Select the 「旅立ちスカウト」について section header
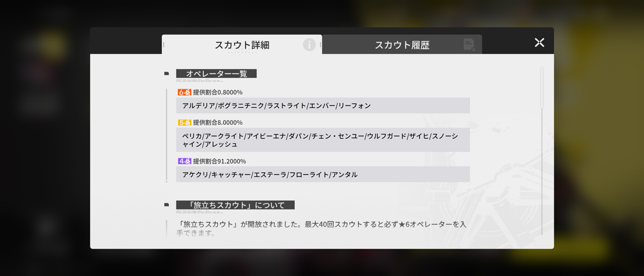Image resolution: width=644 pixels, height=276 pixels. (235, 205)
